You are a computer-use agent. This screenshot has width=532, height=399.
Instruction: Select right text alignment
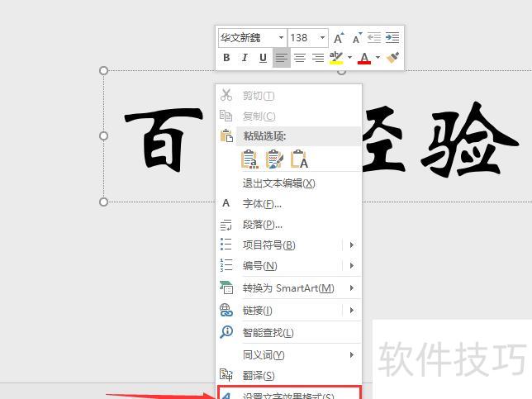pos(318,58)
